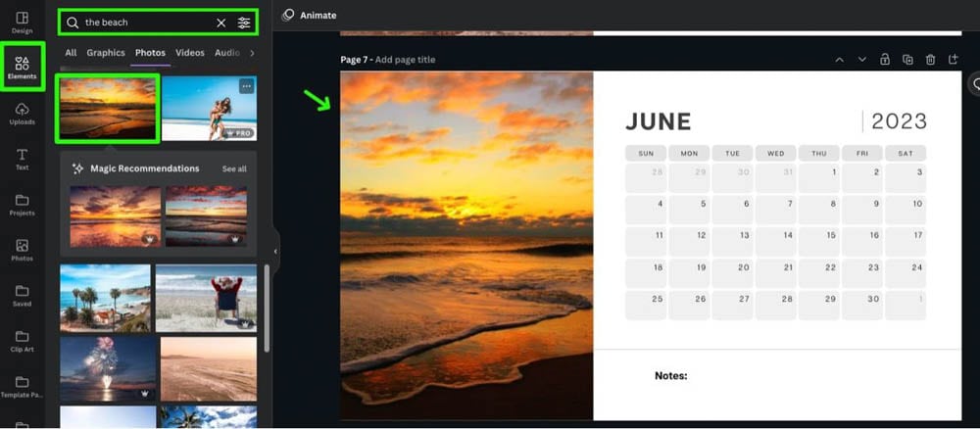
Task: Move page 7 up
Action: [840, 60]
